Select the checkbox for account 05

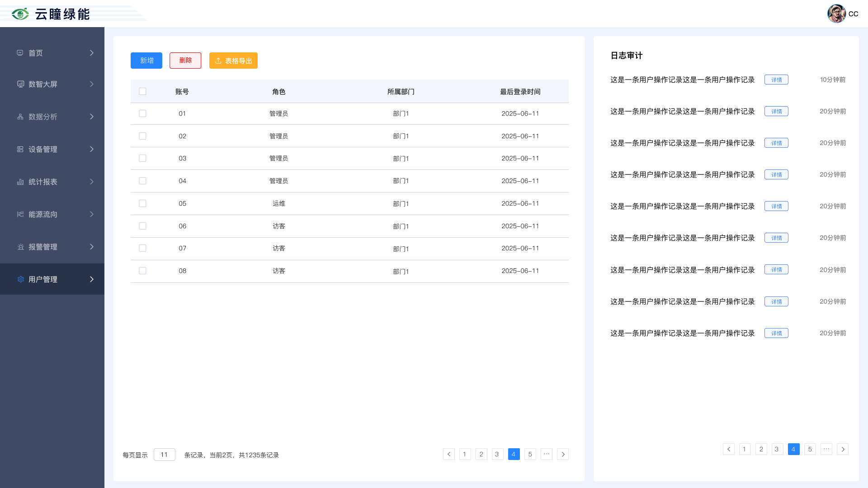point(142,203)
